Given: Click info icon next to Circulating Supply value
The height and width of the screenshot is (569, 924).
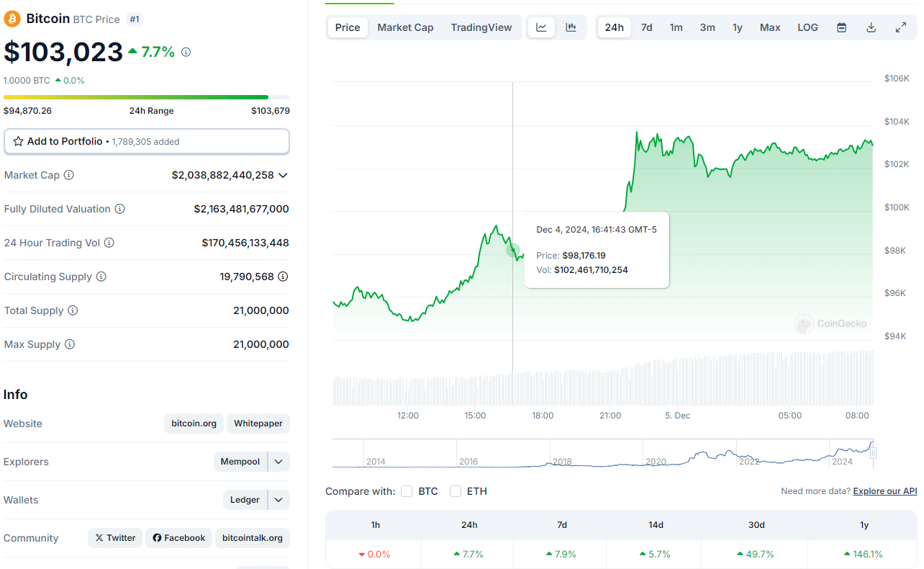Looking at the screenshot, I should (x=283, y=277).
